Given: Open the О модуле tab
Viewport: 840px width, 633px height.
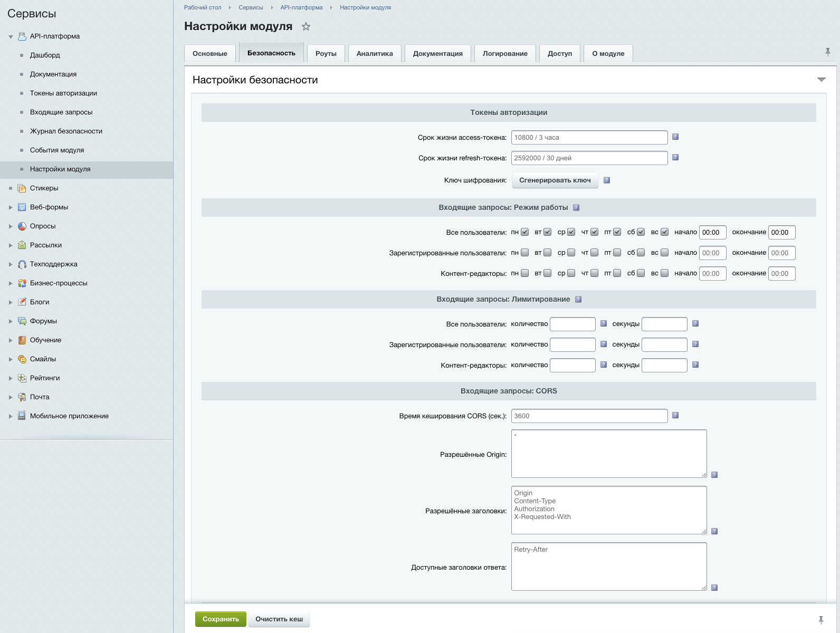Looking at the screenshot, I should pos(608,53).
